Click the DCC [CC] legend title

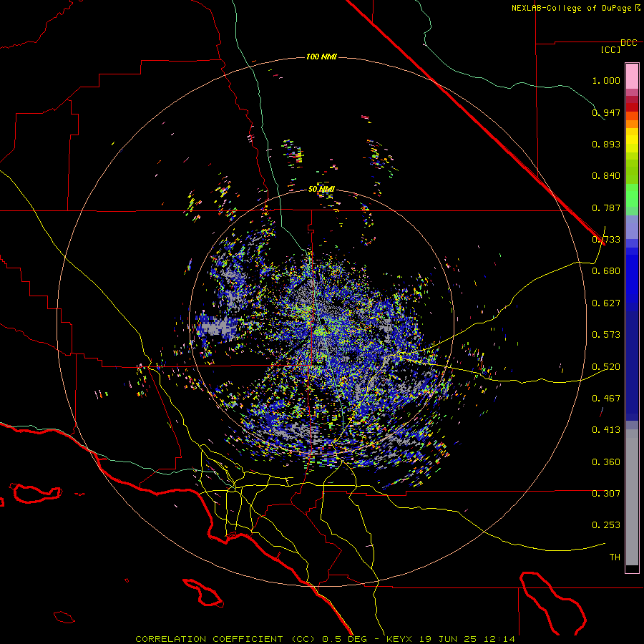(618, 46)
